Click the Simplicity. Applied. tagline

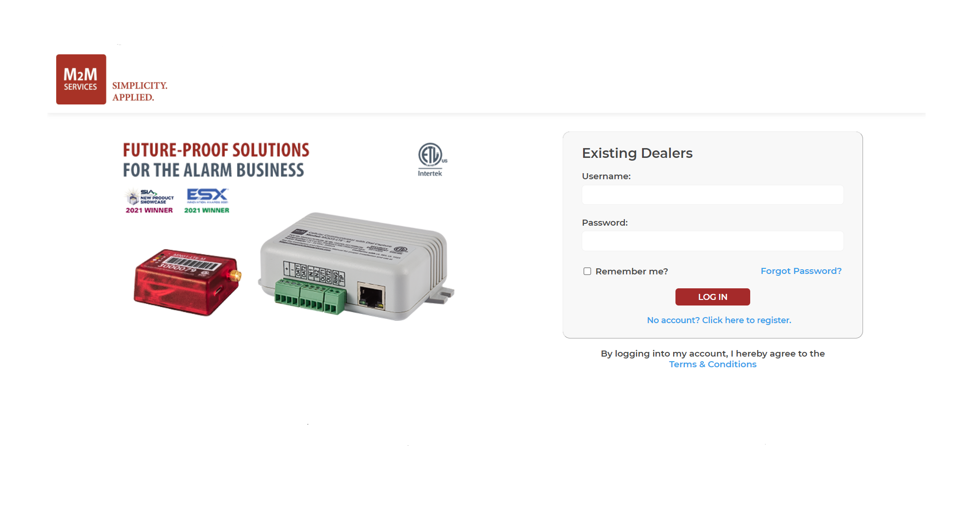point(140,91)
